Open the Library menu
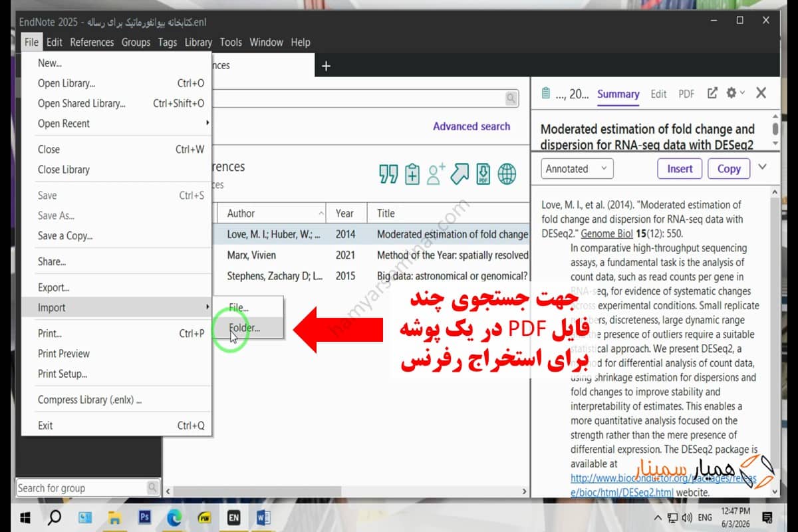Viewport: 798px width, 532px height. 198,42
